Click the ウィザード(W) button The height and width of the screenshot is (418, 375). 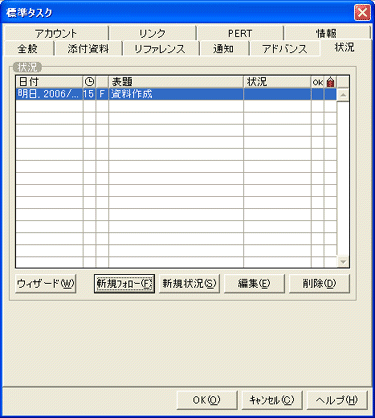(x=46, y=284)
